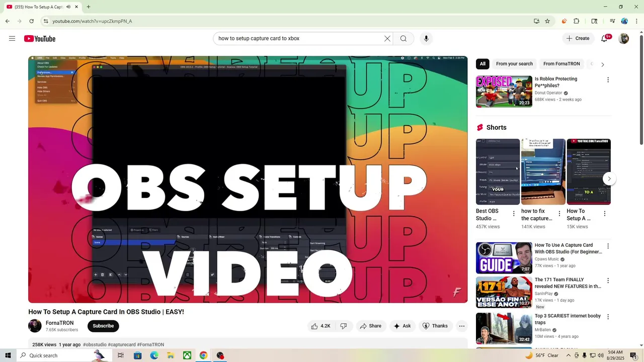This screenshot has height=362, width=644.
Task: Open a new browser tab
Action: click(x=89, y=7)
